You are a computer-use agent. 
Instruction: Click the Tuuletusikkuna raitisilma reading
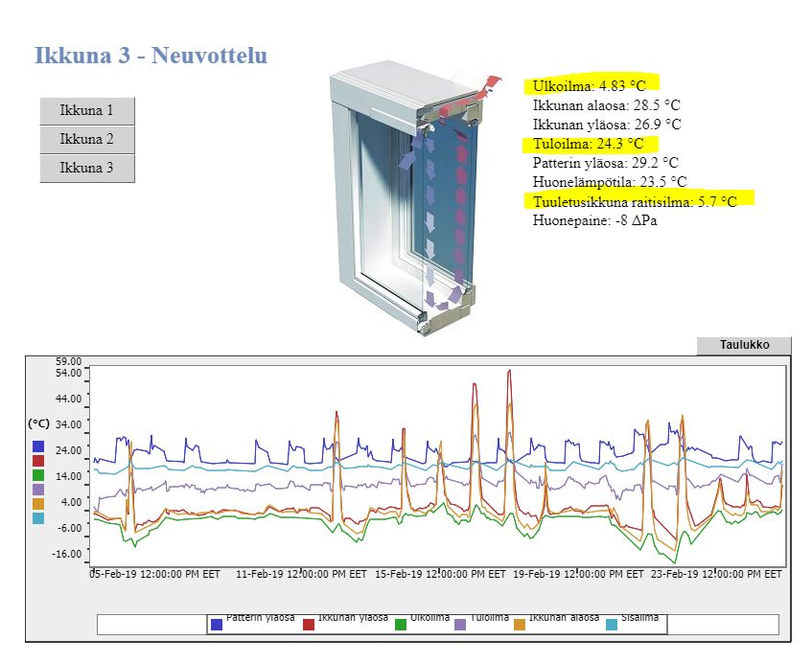(635, 201)
